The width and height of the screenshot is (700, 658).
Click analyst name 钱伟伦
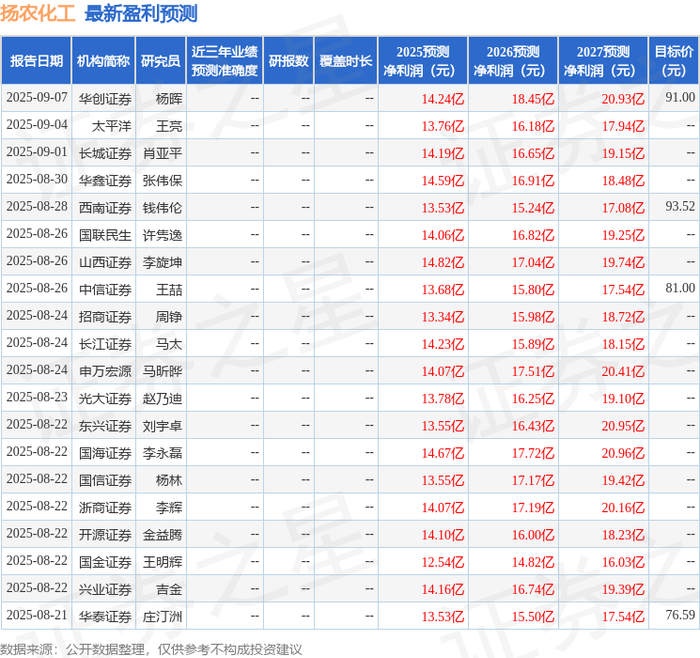coord(162,208)
